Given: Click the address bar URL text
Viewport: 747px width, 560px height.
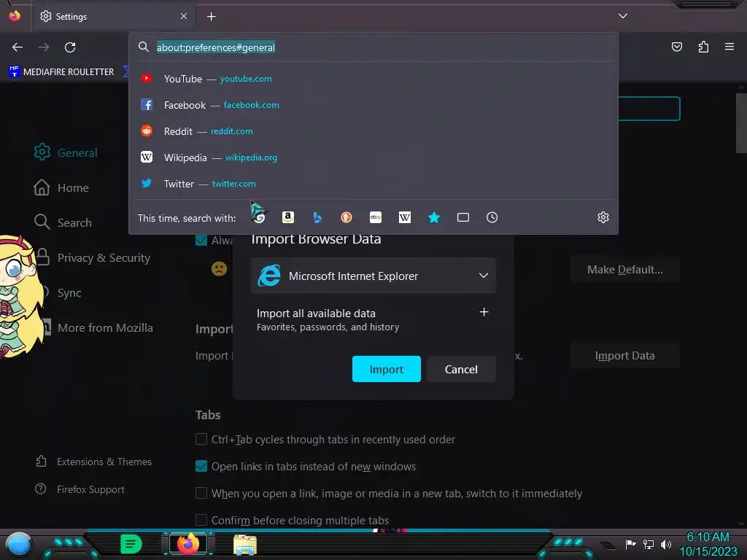Looking at the screenshot, I should click(216, 47).
